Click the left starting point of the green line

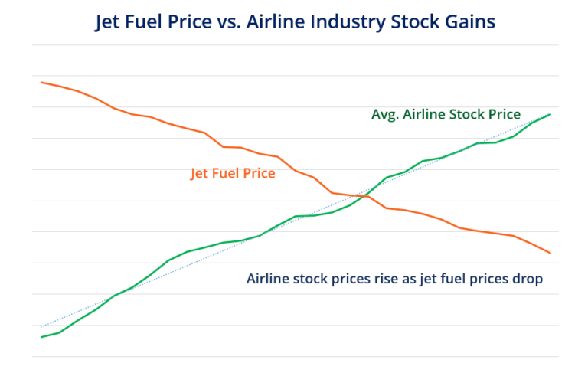[x=41, y=336]
